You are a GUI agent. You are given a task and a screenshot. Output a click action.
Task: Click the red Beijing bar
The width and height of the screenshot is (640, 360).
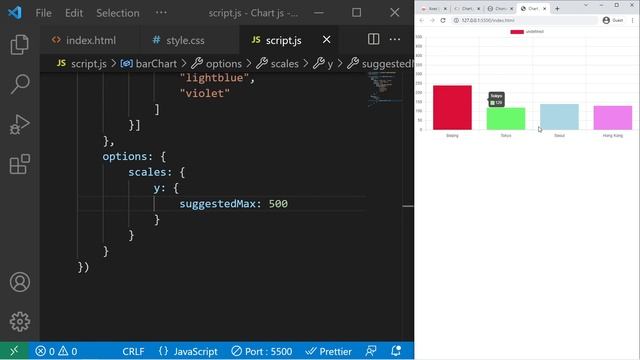click(x=452, y=107)
